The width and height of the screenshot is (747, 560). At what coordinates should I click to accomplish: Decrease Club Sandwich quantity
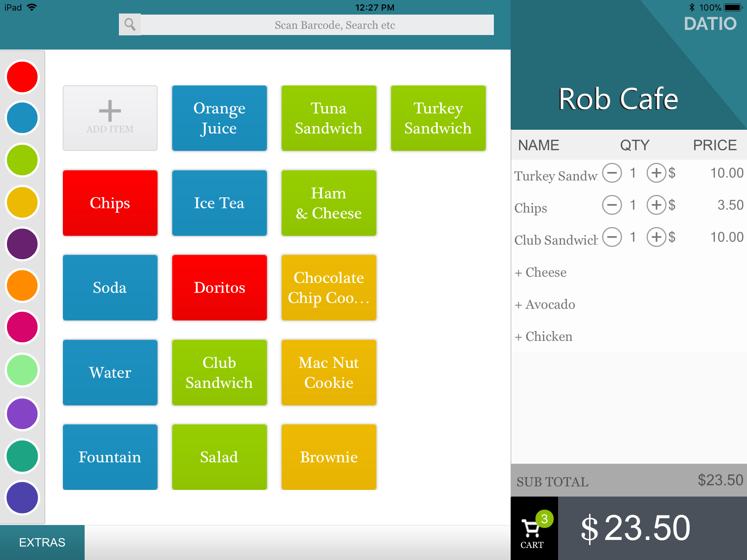612,237
